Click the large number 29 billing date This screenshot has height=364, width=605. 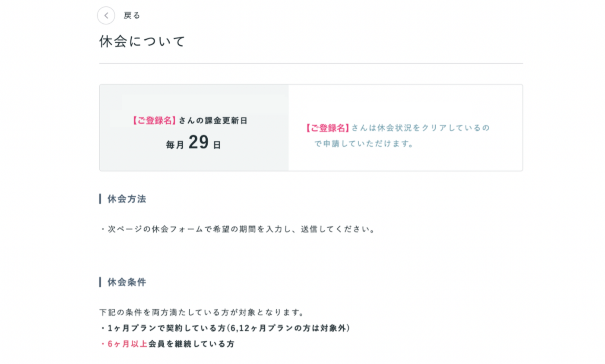(199, 142)
